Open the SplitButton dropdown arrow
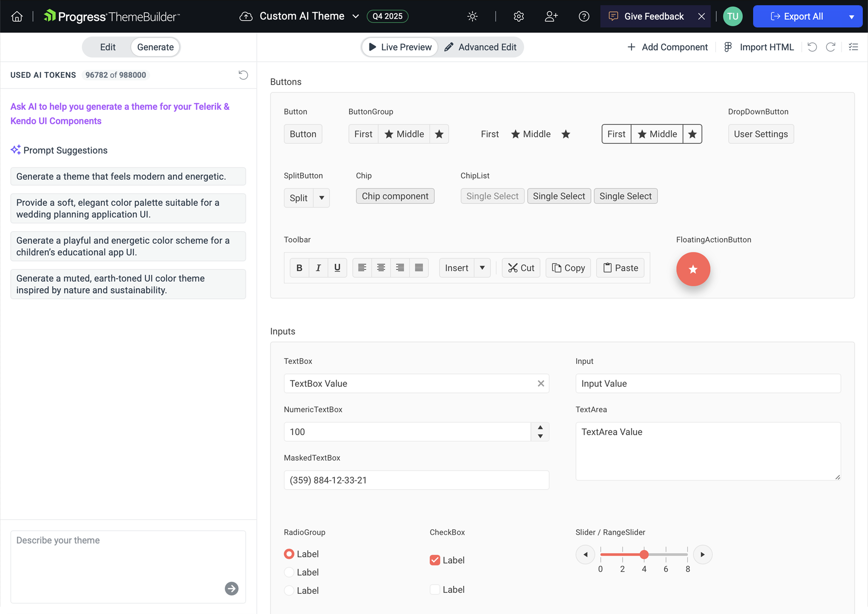868x614 pixels. [322, 198]
